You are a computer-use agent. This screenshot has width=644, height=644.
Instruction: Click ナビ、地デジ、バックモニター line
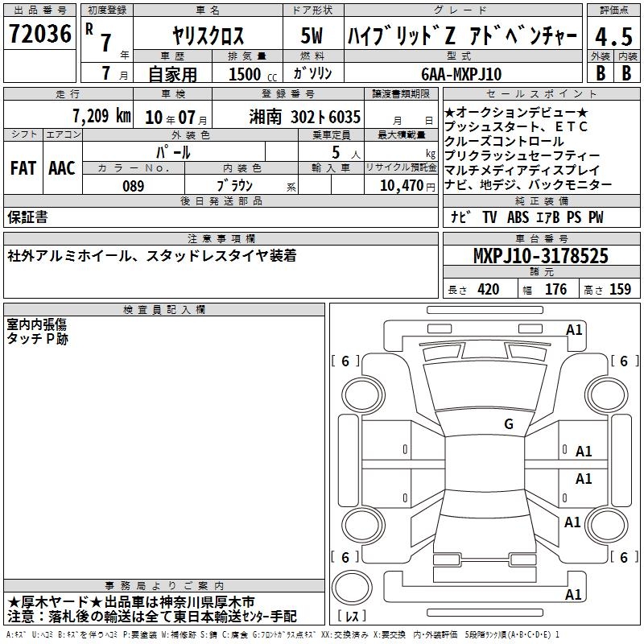tap(528, 185)
